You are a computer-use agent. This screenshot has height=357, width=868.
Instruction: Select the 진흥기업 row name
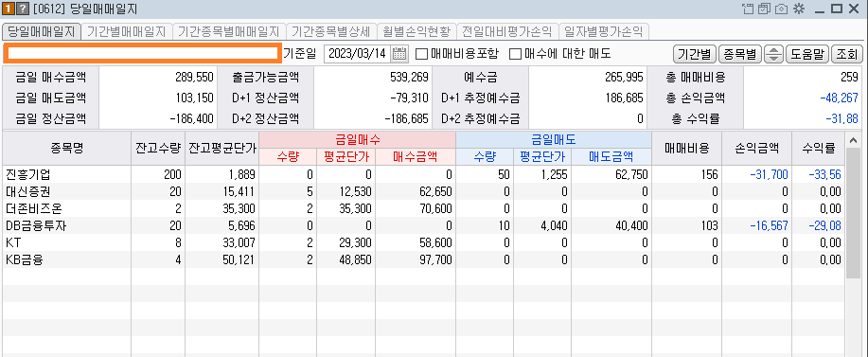click(28, 175)
